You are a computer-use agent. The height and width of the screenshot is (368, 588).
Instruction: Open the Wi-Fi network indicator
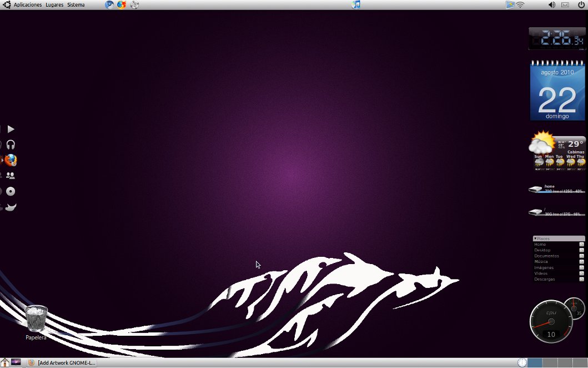520,5
